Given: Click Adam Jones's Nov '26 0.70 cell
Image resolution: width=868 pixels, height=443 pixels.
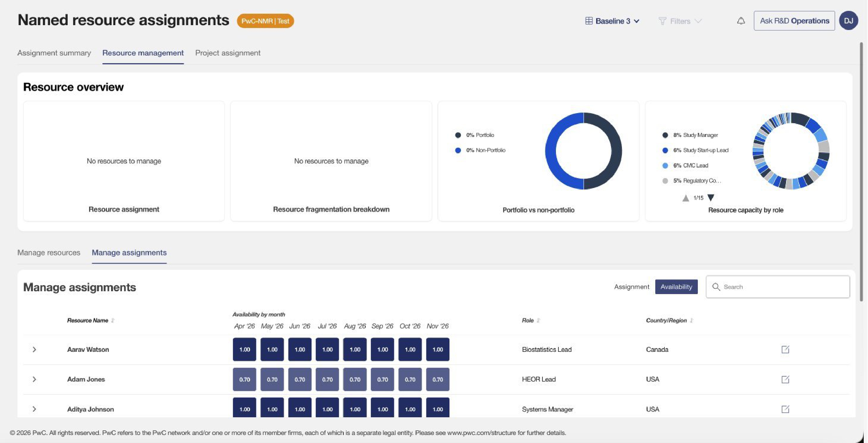Looking at the screenshot, I should (437, 379).
